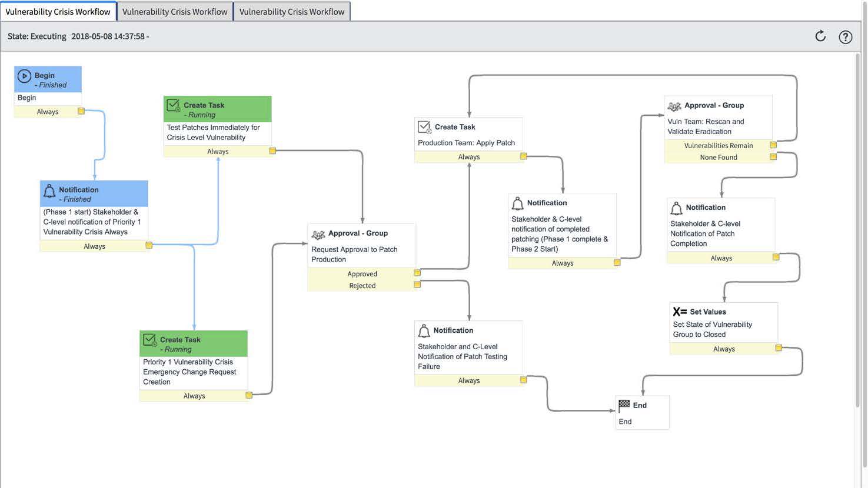Click 'State: Executing' status text

[37, 36]
